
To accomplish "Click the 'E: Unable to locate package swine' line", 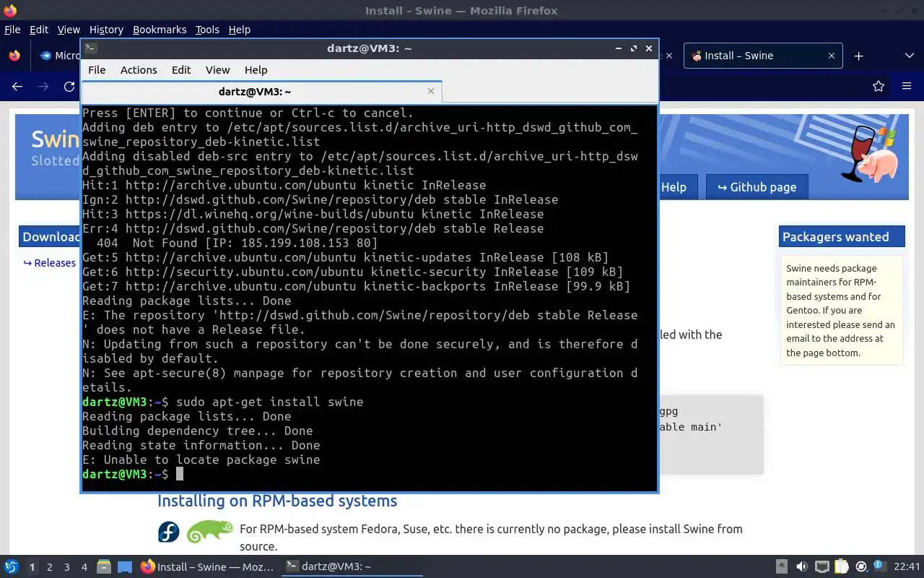I will [x=201, y=460].
